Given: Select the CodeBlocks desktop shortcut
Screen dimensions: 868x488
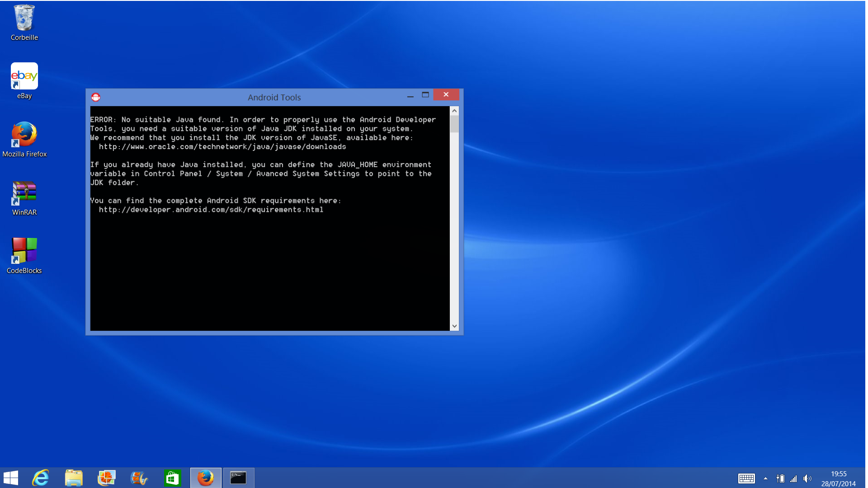Looking at the screenshot, I should (24, 256).
